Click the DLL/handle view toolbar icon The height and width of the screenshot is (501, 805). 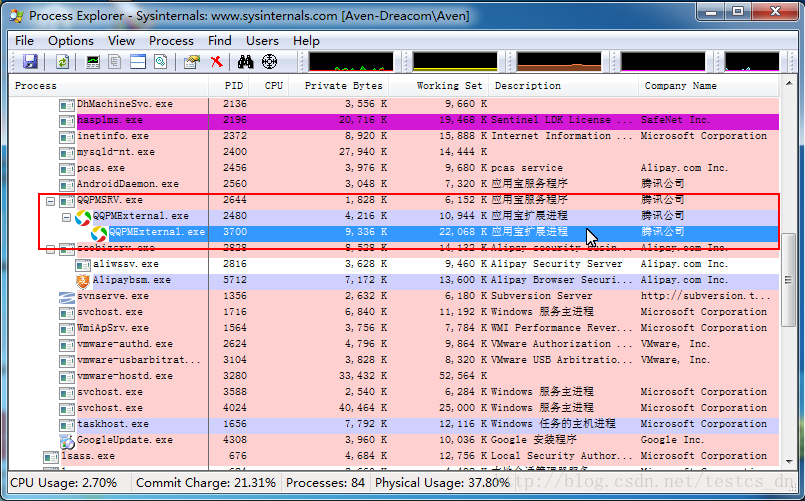pos(161,62)
